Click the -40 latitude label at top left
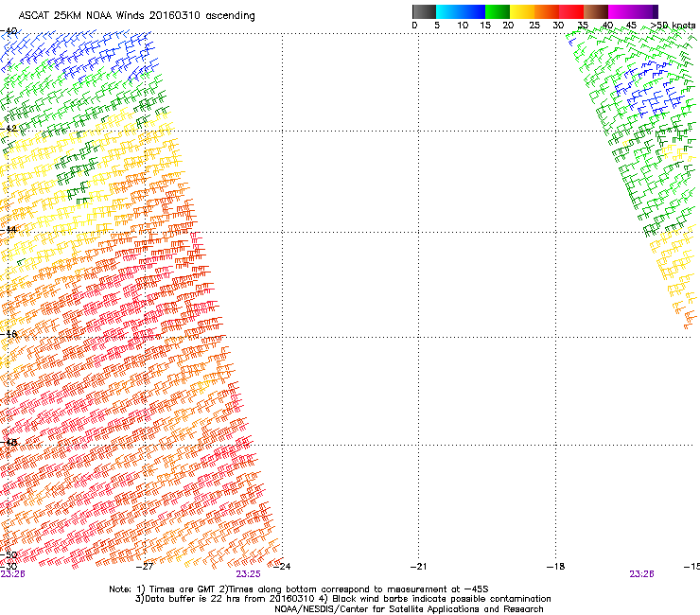The width and height of the screenshot is (700, 615). (x=9, y=31)
